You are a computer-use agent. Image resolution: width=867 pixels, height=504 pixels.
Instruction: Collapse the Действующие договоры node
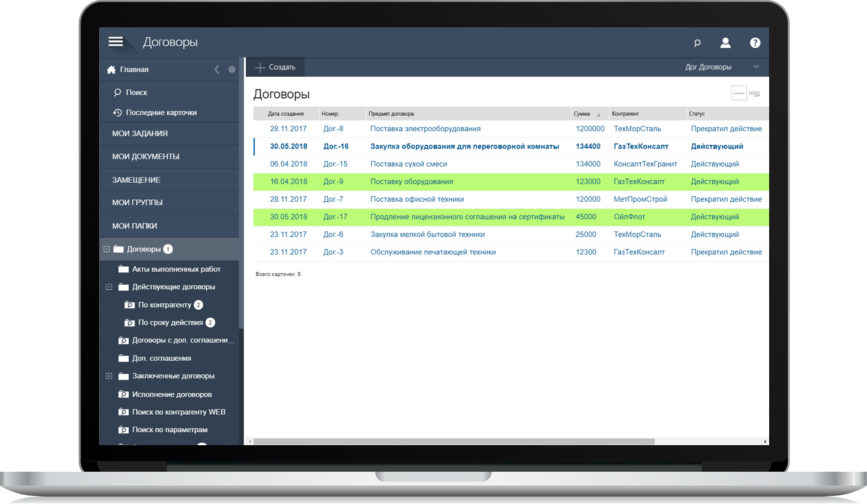(109, 287)
